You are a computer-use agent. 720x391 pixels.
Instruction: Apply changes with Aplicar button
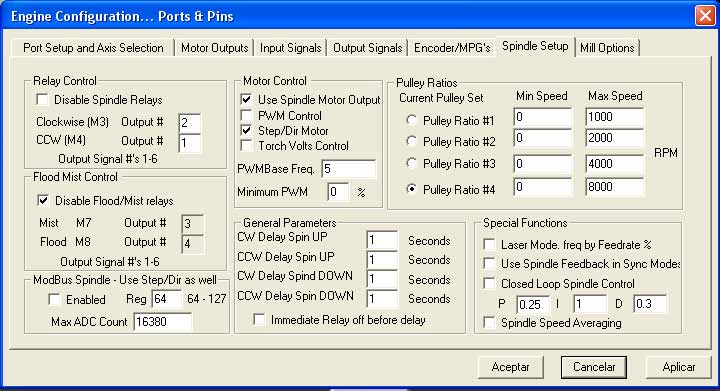click(x=678, y=367)
